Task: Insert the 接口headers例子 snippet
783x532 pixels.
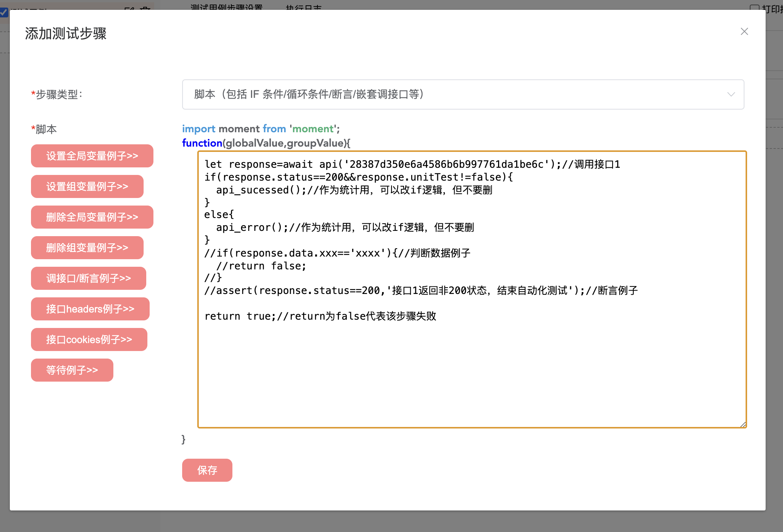Action: 90,309
